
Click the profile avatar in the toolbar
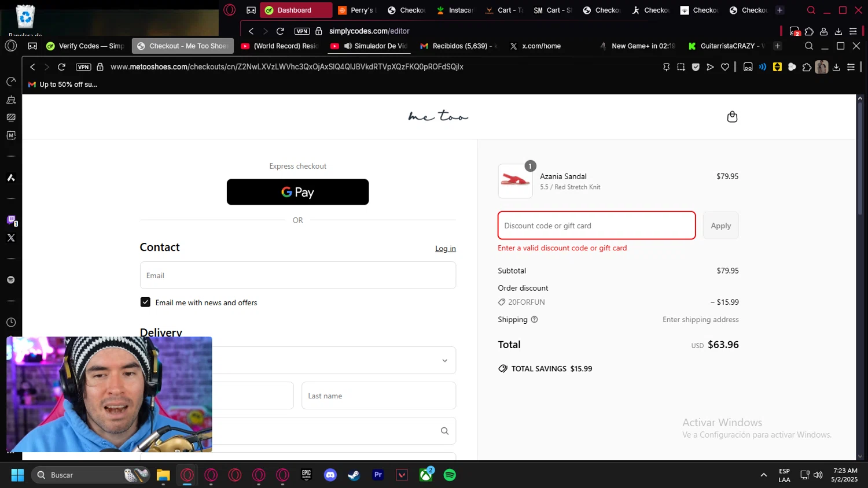click(822, 67)
